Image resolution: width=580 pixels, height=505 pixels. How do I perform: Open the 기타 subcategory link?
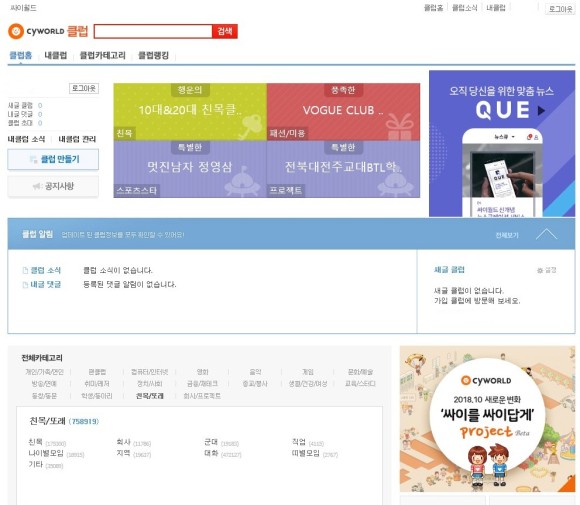pos(36,465)
